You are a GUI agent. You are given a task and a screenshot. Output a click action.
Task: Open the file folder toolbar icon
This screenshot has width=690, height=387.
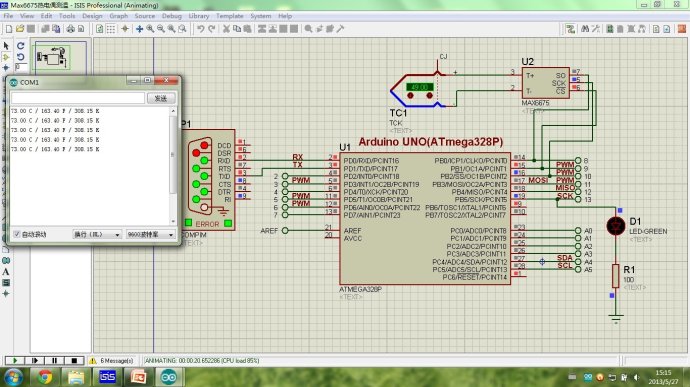20,29
